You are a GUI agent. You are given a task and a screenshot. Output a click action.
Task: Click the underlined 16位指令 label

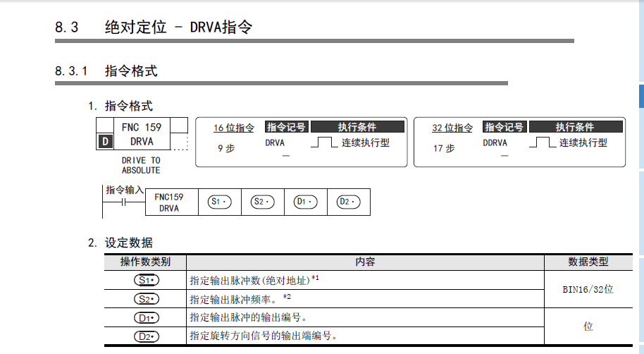[x=234, y=128]
